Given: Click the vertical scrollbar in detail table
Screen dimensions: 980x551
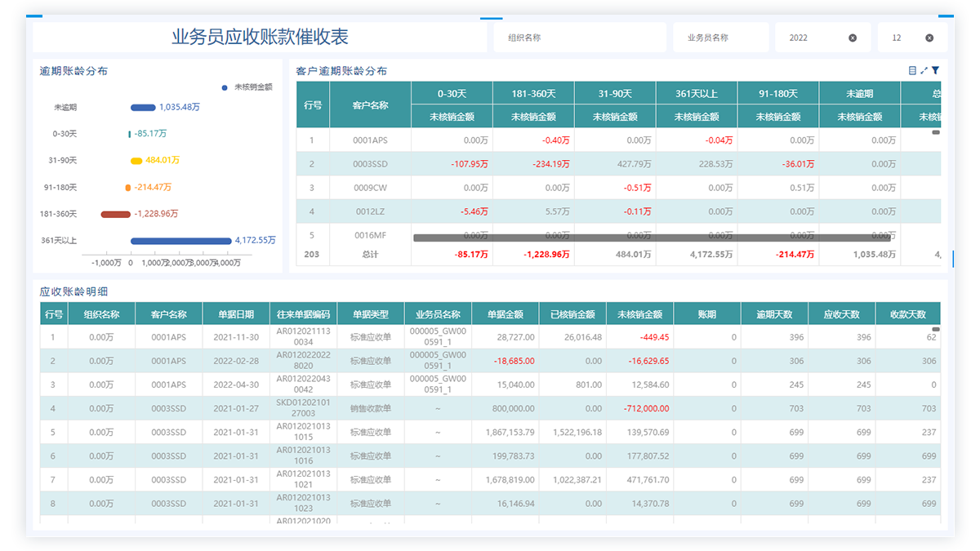Looking at the screenshot, I should click(936, 329).
